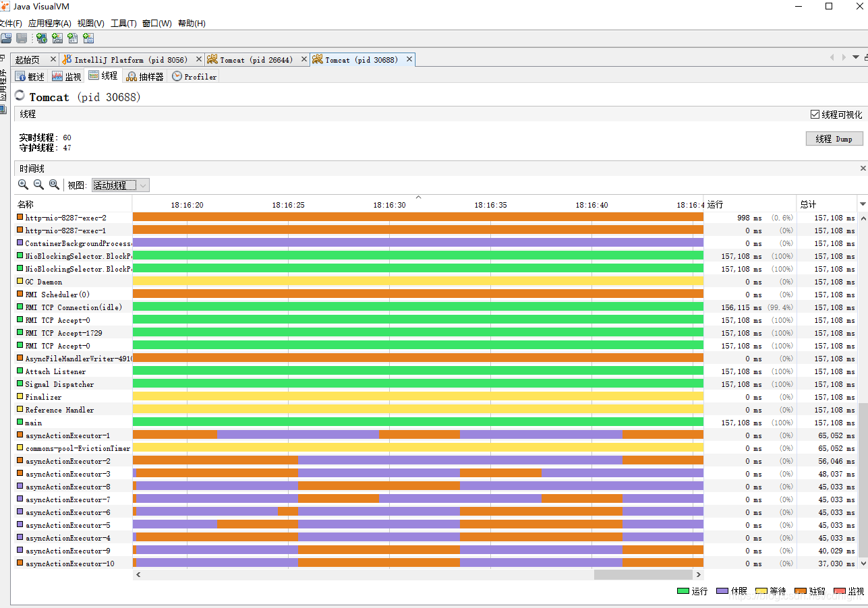Select the Signal Dispatcher thread row

pyautogui.click(x=436, y=384)
